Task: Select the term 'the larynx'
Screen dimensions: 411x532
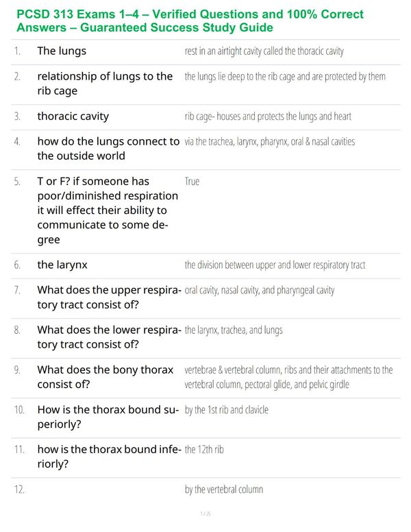Action: point(62,265)
